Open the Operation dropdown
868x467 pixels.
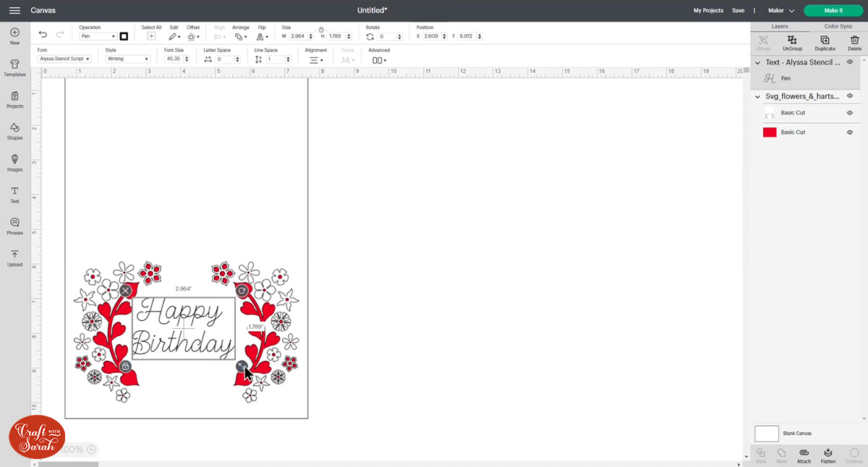click(x=98, y=35)
